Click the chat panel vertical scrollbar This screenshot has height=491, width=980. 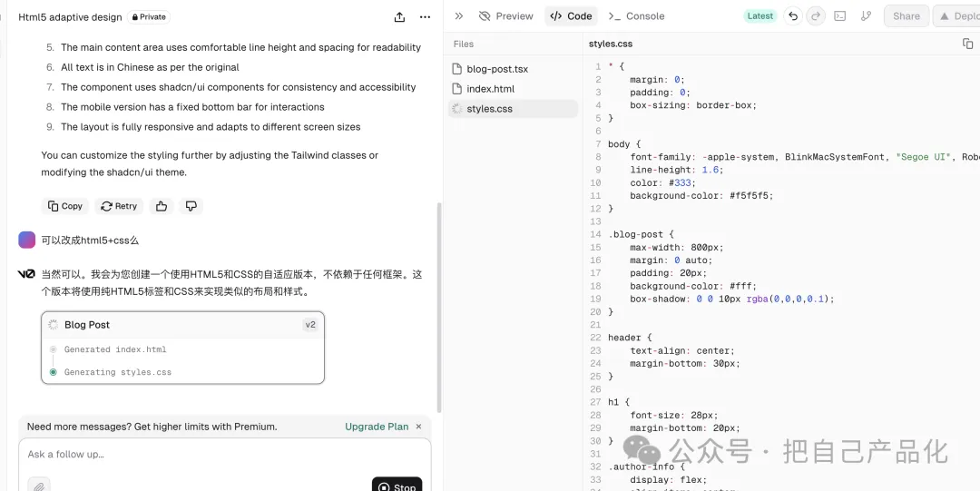pyautogui.click(x=439, y=307)
